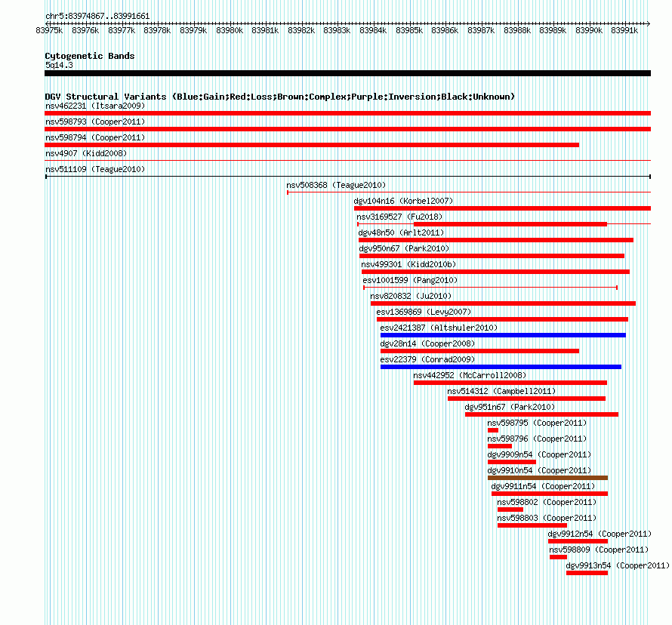Open the nsv598794 (Cooper2011) variant label

(x=95, y=137)
